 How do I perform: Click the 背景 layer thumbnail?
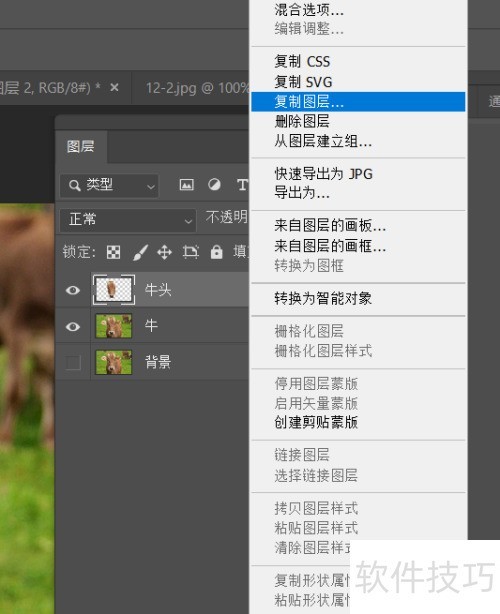[114, 362]
